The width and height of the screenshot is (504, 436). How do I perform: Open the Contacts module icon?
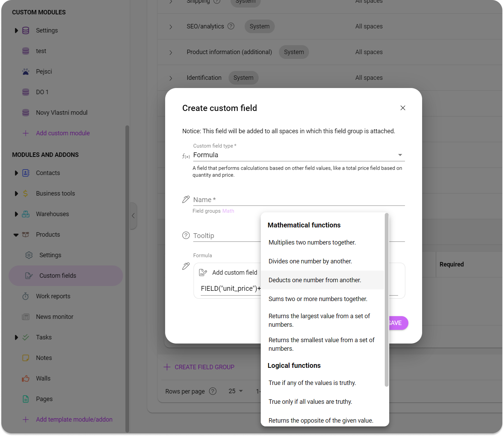[25, 173]
